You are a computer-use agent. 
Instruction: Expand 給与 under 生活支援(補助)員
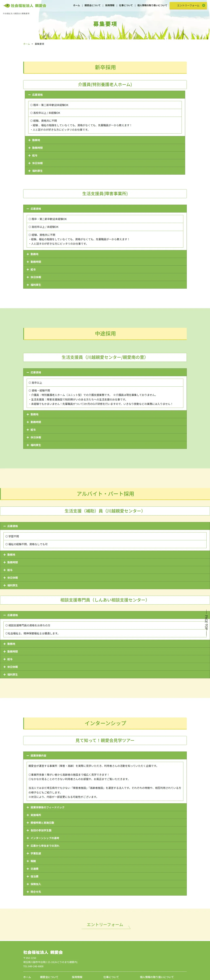[x=105, y=570]
